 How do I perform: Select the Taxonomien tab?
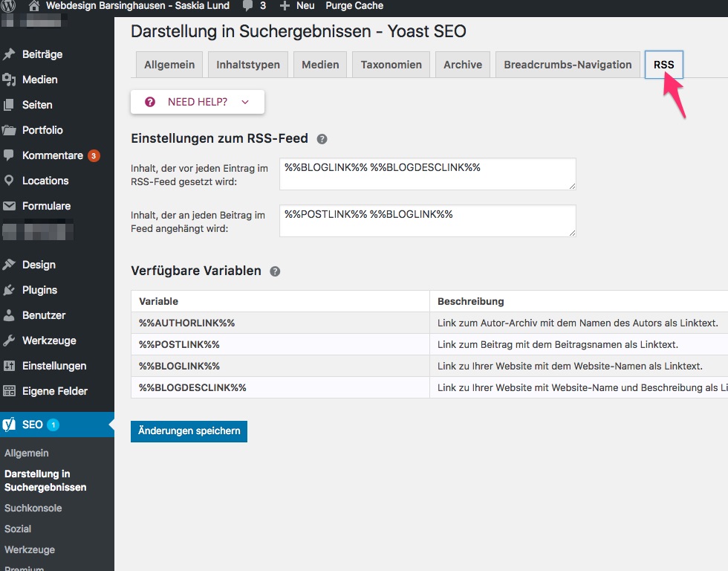click(x=391, y=65)
